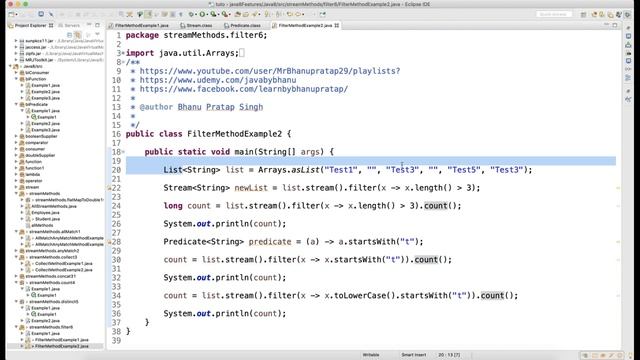Image resolution: width=640 pixels, height=360 pixels.
Task: Launch the Debug toolbar button
Action: [191, 14]
